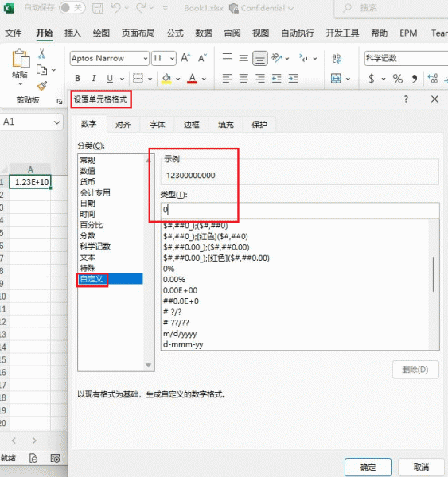
Task: Click the OK button in dialog
Action: point(368,467)
